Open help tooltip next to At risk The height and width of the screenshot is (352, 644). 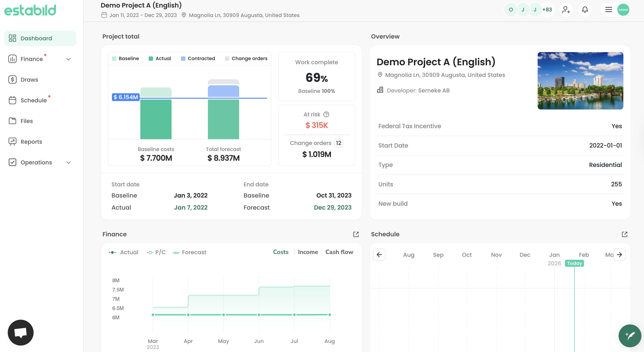[x=326, y=114]
